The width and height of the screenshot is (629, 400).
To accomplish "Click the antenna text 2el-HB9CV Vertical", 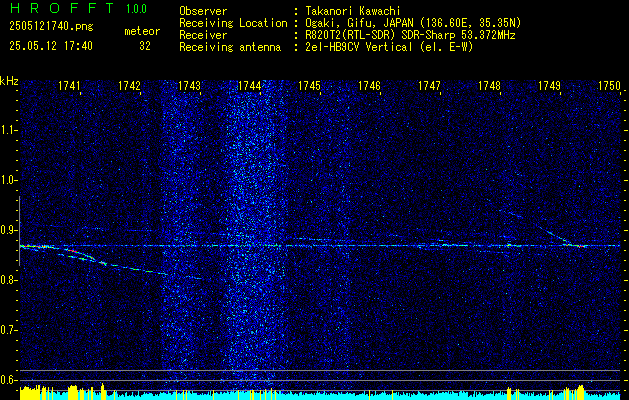I will [359, 47].
